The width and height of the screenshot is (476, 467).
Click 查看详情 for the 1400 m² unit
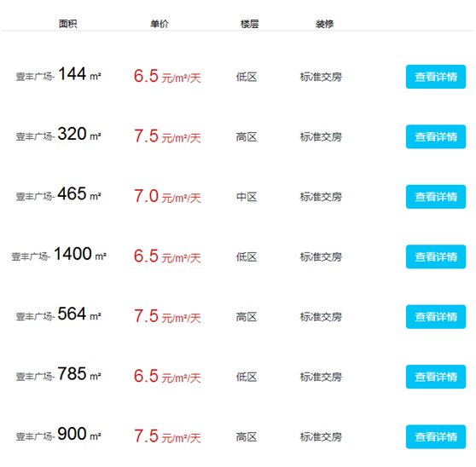click(436, 257)
